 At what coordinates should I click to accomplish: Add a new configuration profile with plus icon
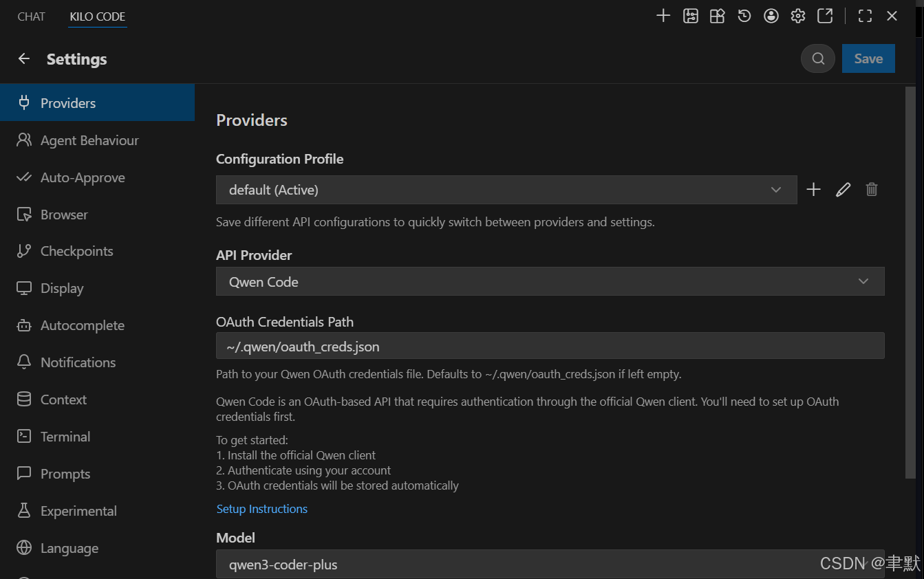814,190
